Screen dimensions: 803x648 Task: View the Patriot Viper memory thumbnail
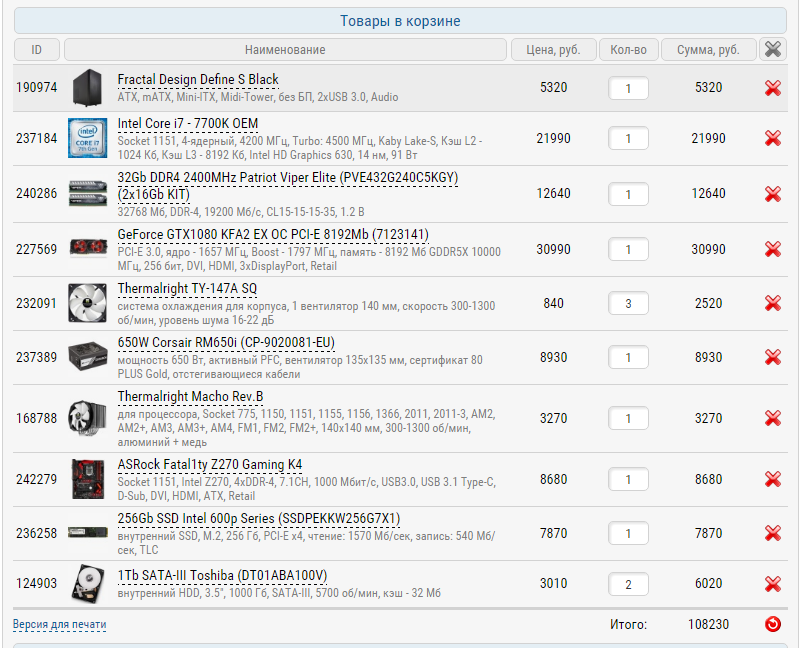coord(88,193)
